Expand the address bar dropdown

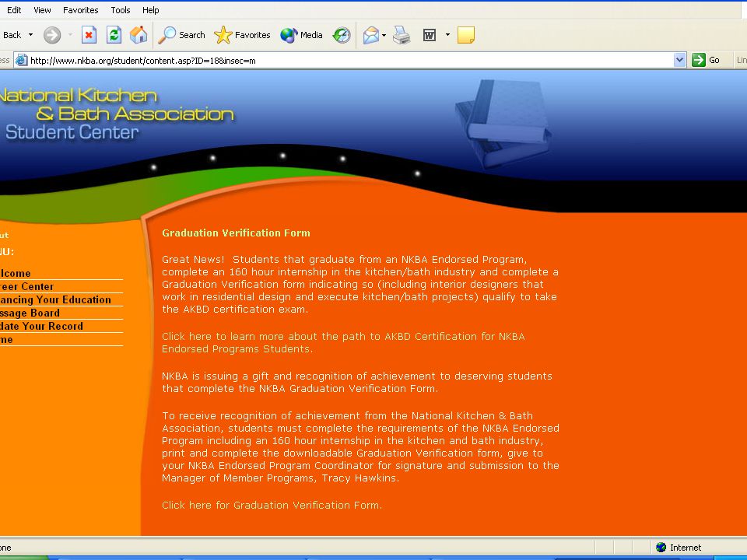point(680,61)
